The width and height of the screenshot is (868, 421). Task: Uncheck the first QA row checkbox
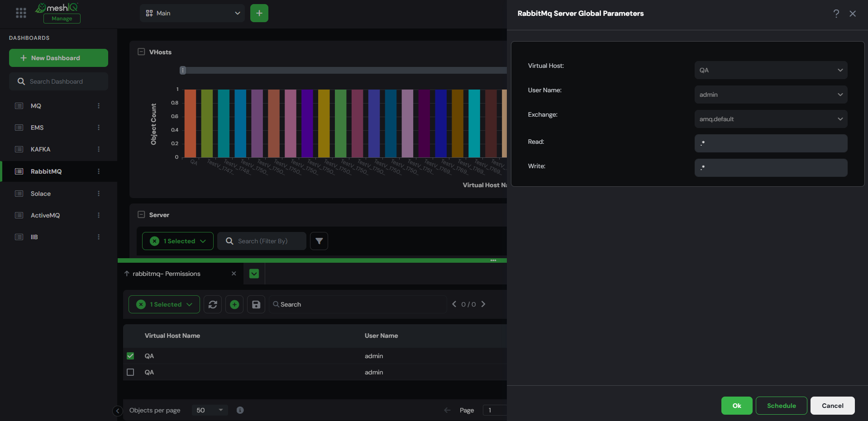point(130,356)
